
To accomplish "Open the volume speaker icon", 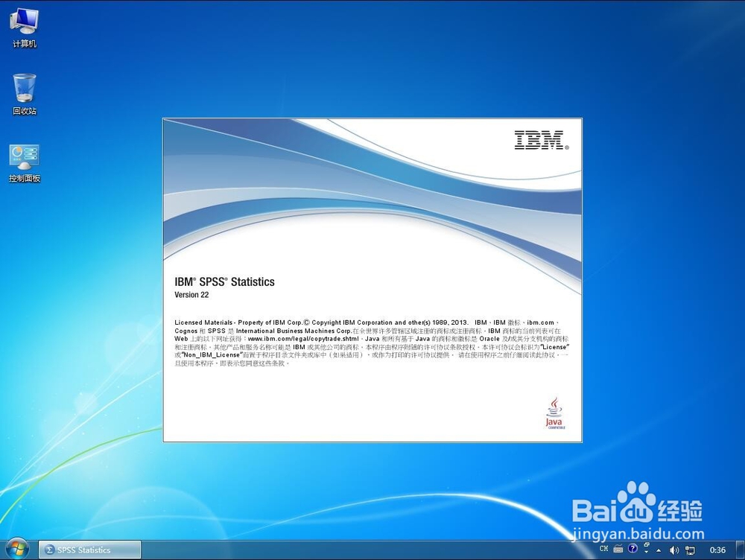I will click(x=673, y=550).
